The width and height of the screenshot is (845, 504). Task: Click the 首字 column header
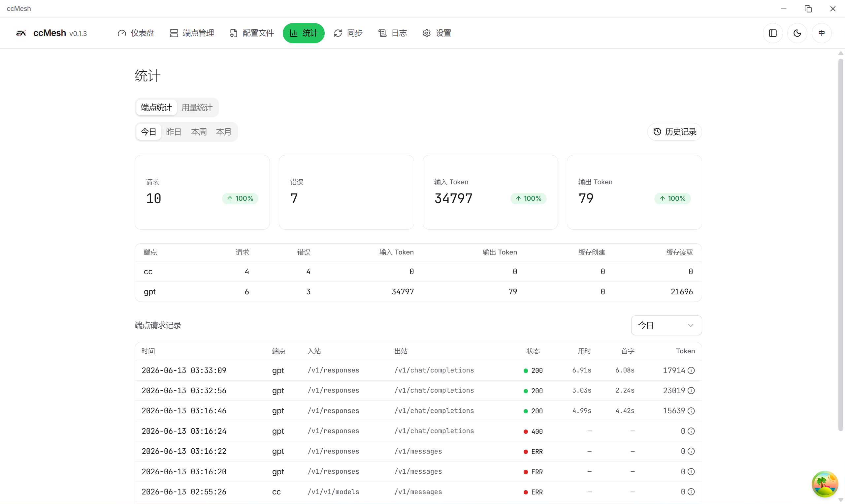tap(628, 351)
